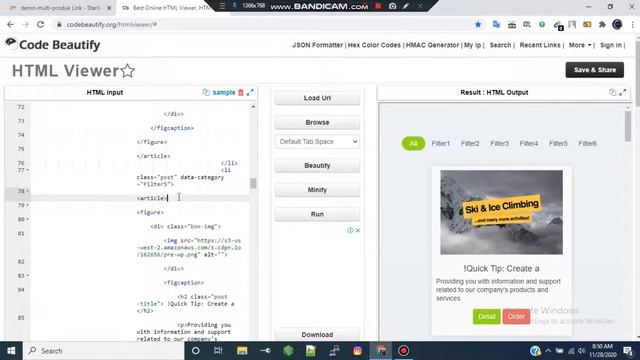Screen dimensions: 640x360
Task: Open the ad info icon
Action: click(x=350, y=230)
